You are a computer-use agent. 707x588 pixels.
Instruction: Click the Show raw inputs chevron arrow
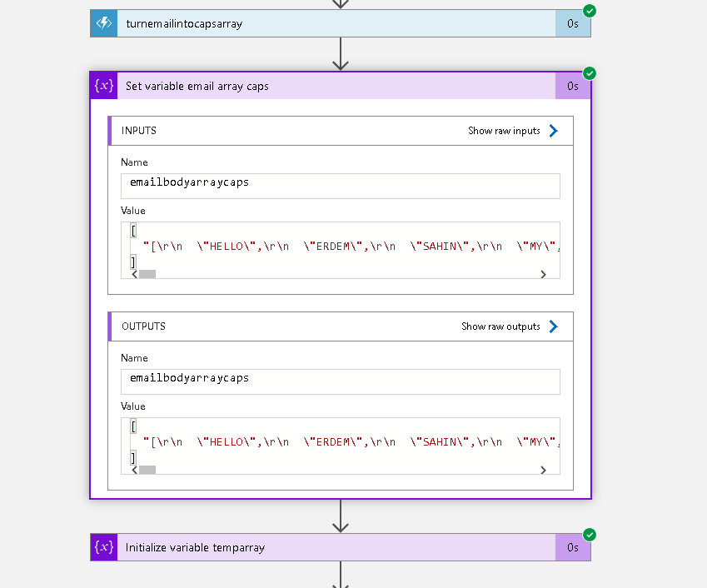point(553,131)
